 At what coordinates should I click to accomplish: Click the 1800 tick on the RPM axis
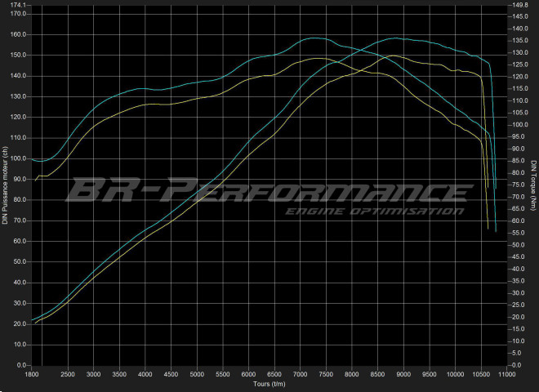32,376
